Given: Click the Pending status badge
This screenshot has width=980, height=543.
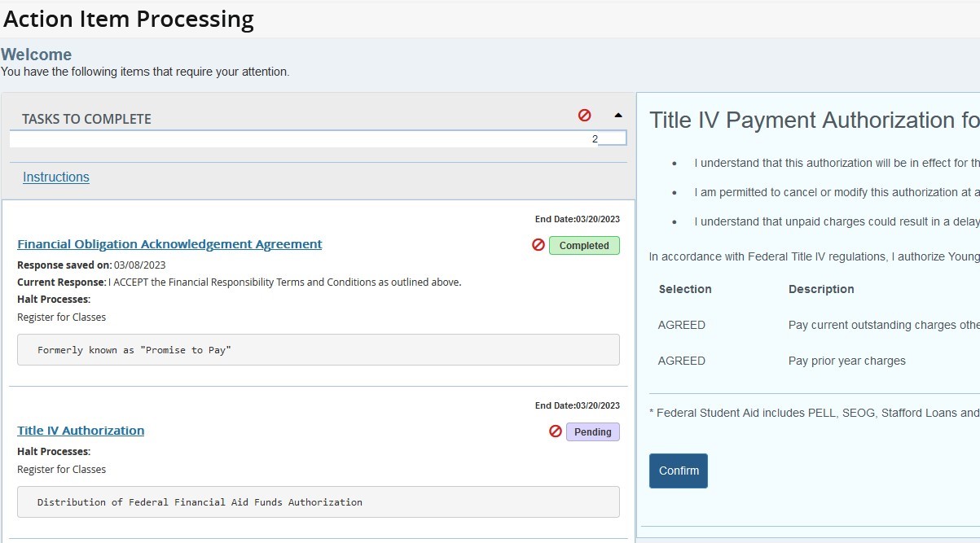Looking at the screenshot, I should pyautogui.click(x=592, y=431).
